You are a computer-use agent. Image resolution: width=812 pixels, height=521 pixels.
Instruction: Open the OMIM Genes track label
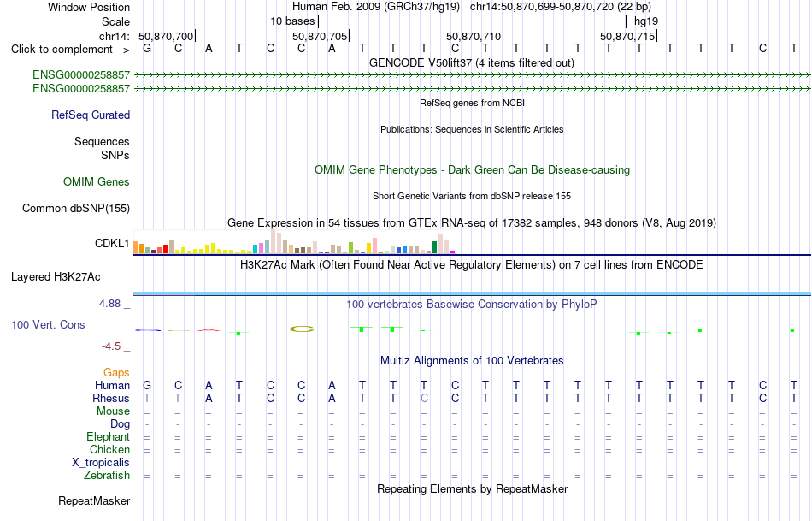[x=97, y=182]
